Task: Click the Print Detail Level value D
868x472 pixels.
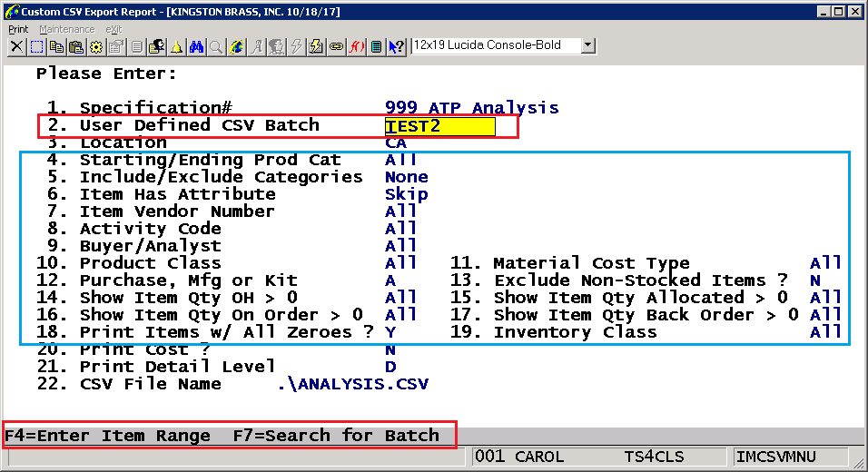Action: (x=390, y=367)
